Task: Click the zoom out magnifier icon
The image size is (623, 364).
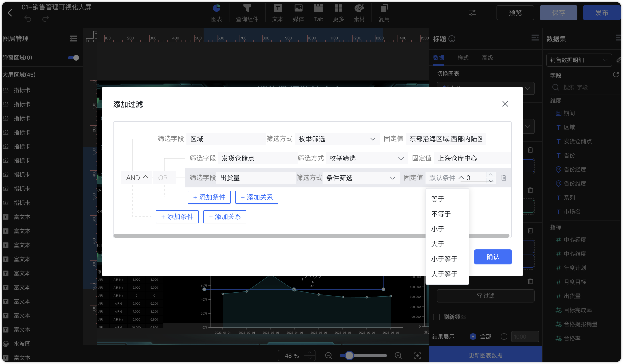Action: [328, 355]
